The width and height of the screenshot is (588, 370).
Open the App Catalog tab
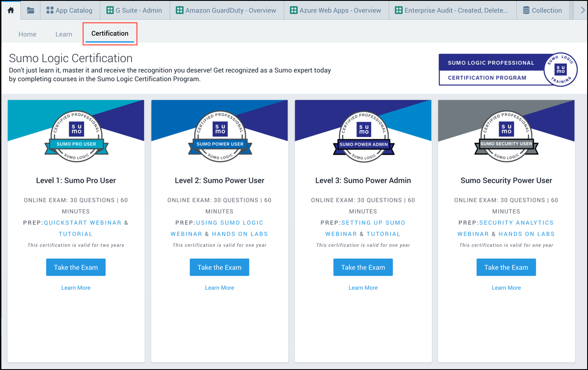(69, 10)
